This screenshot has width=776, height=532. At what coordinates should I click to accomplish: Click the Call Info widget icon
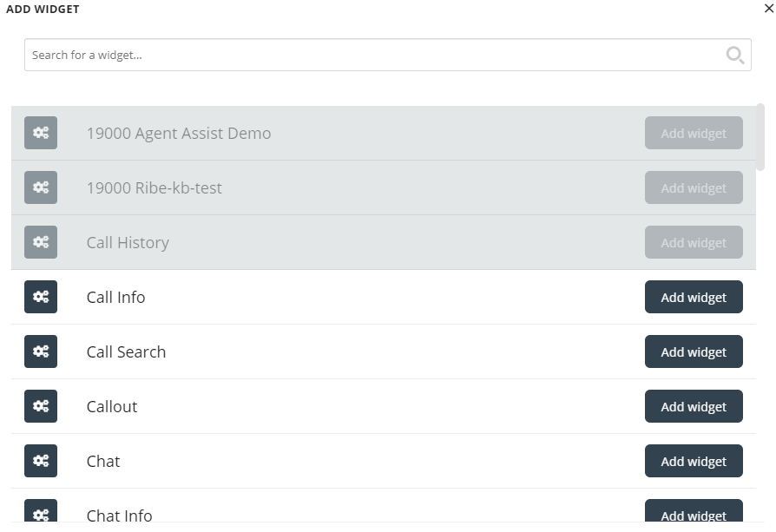click(x=41, y=297)
